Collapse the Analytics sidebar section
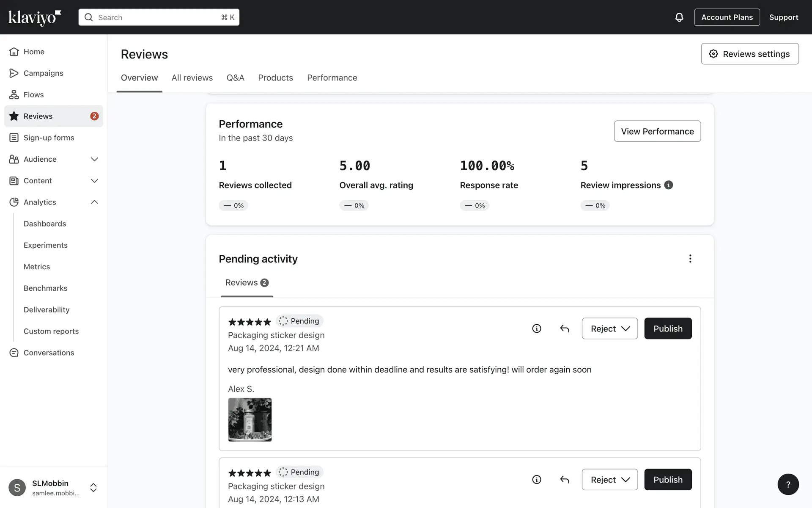 [x=94, y=202]
